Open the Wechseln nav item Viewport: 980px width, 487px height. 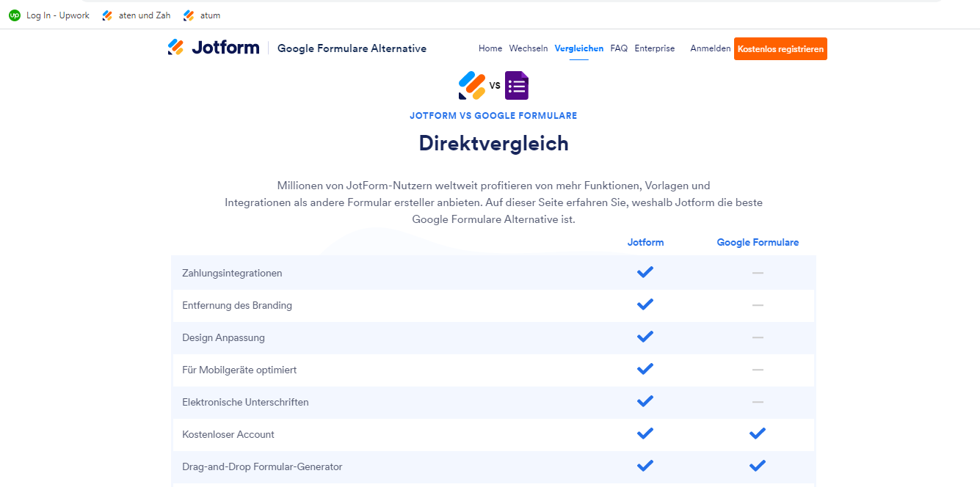pyautogui.click(x=529, y=48)
